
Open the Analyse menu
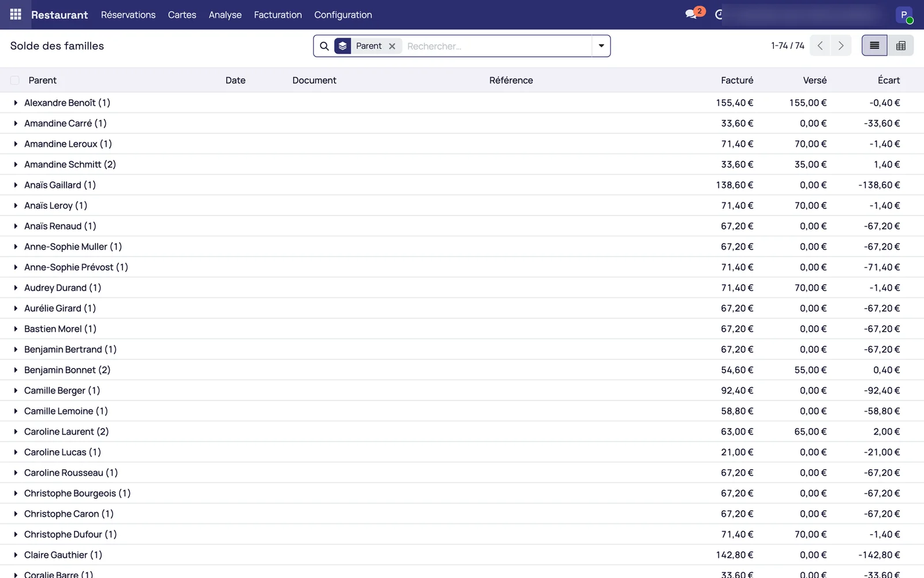[x=225, y=14]
